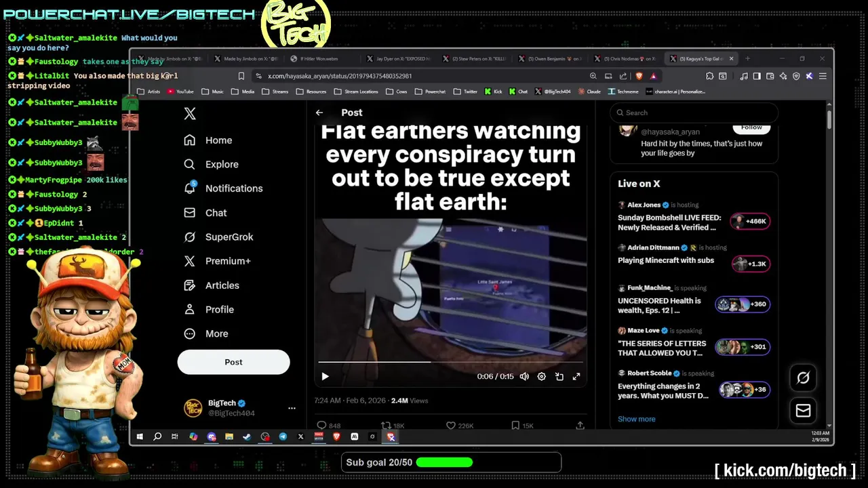Click the X search field

(x=694, y=113)
